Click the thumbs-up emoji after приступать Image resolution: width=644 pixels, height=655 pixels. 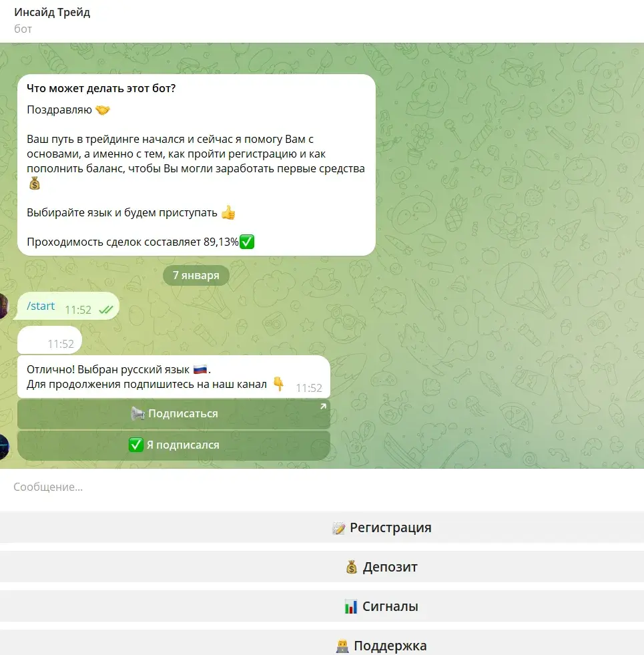pyautogui.click(x=228, y=212)
